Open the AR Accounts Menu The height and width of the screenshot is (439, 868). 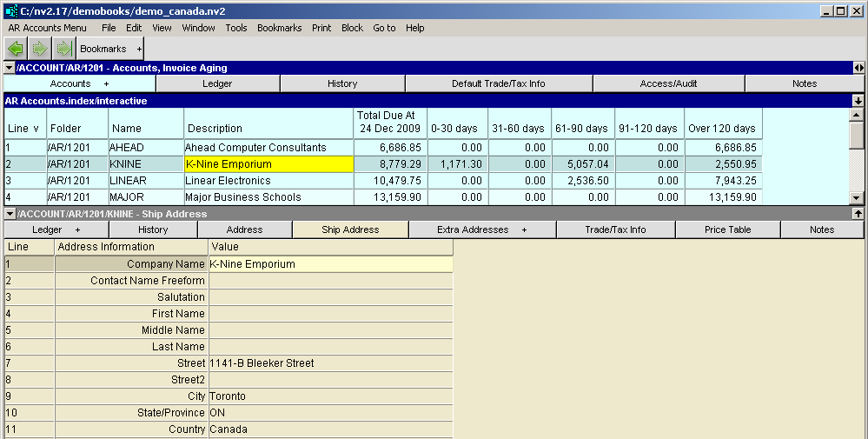47,28
